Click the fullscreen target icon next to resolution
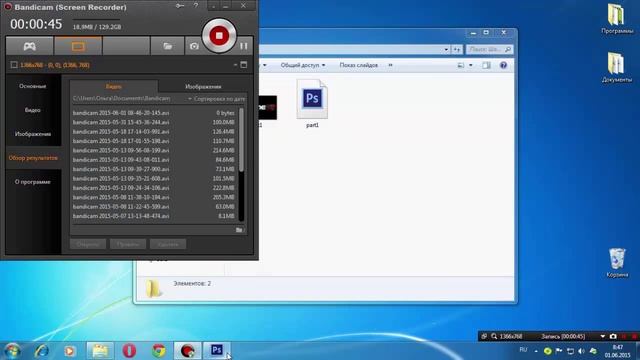 [x=244, y=65]
